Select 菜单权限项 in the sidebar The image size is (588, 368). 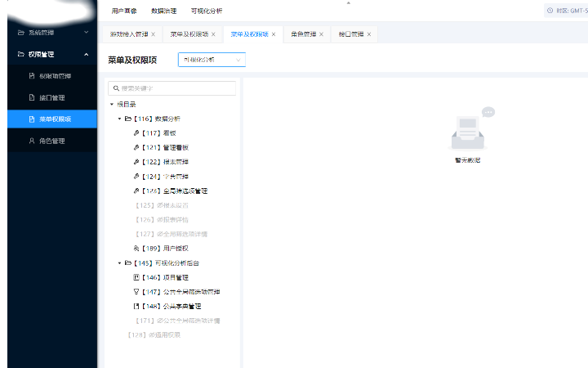point(52,119)
